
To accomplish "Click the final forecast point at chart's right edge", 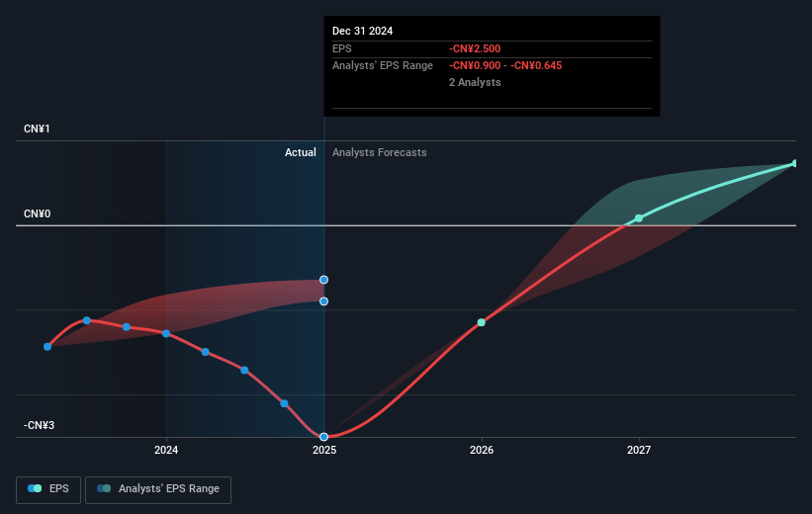I will (795, 163).
